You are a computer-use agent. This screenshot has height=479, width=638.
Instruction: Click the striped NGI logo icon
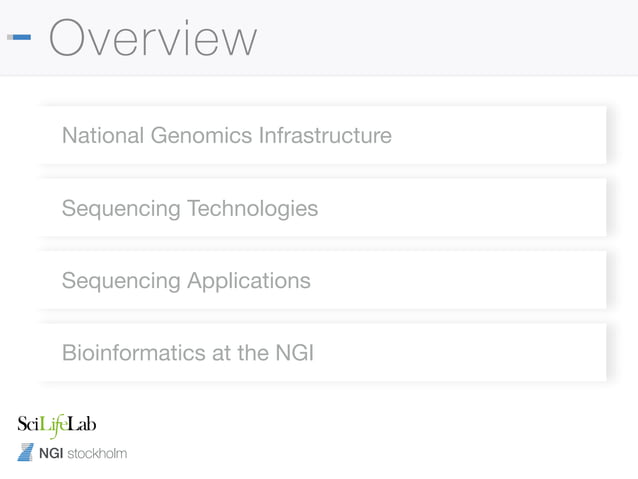tap(25, 453)
